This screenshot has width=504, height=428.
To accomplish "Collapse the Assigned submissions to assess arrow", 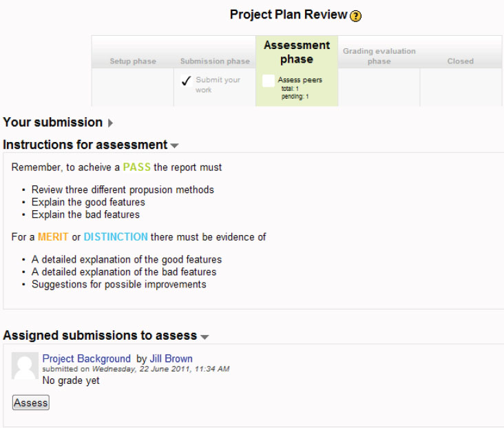I will coord(204,337).
